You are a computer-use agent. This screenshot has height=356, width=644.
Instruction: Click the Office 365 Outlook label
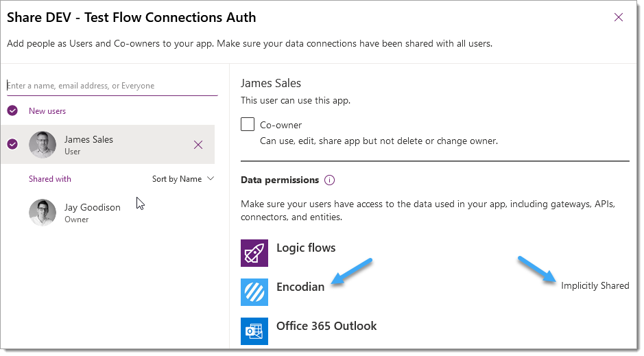pyautogui.click(x=326, y=326)
